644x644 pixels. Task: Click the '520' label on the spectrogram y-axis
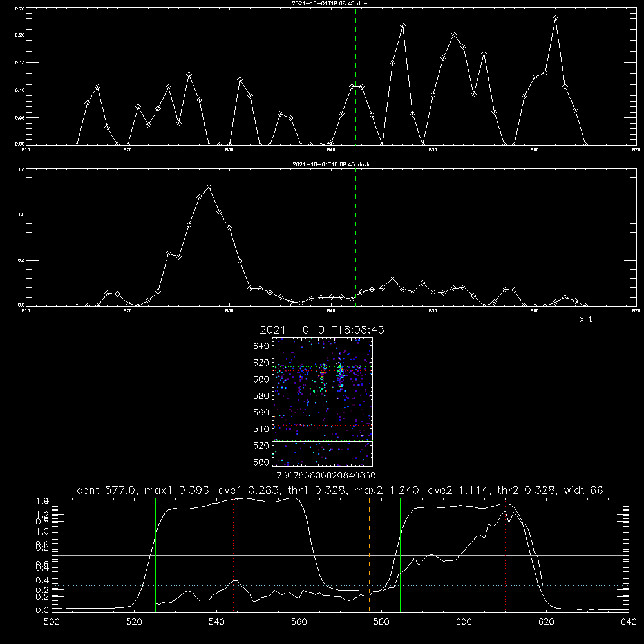[261, 446]
